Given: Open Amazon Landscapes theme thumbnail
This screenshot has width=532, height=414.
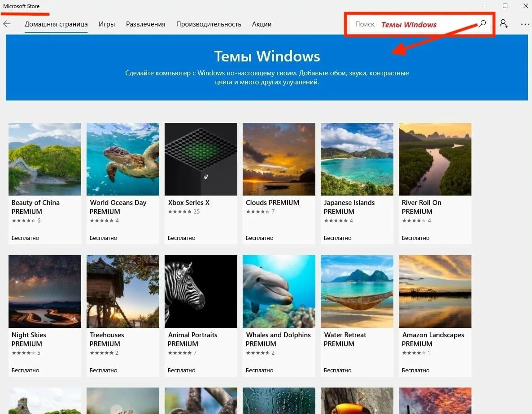Looking at the screenshot, I should click(435, 292).
